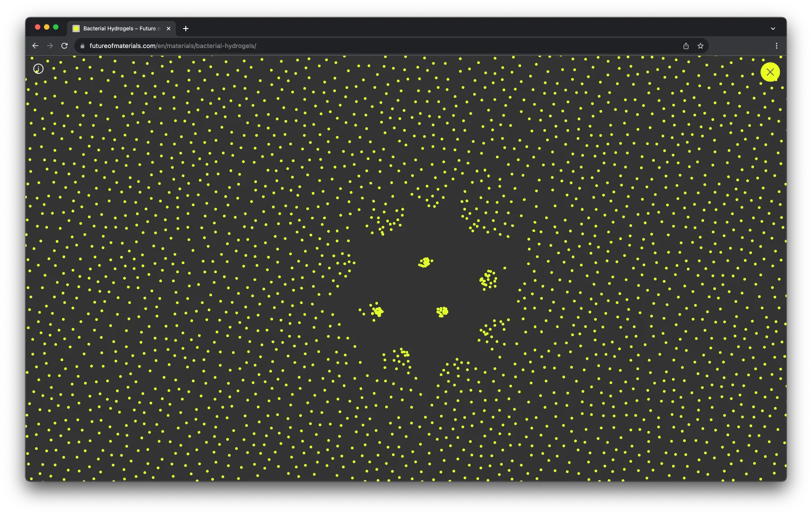Go back to the previous page

(35, 46)
